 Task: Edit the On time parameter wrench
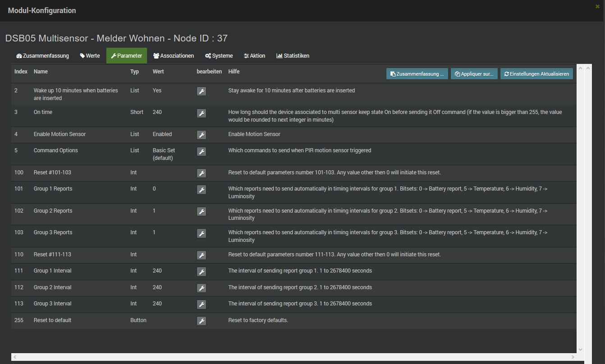click(x=202, y=113)
